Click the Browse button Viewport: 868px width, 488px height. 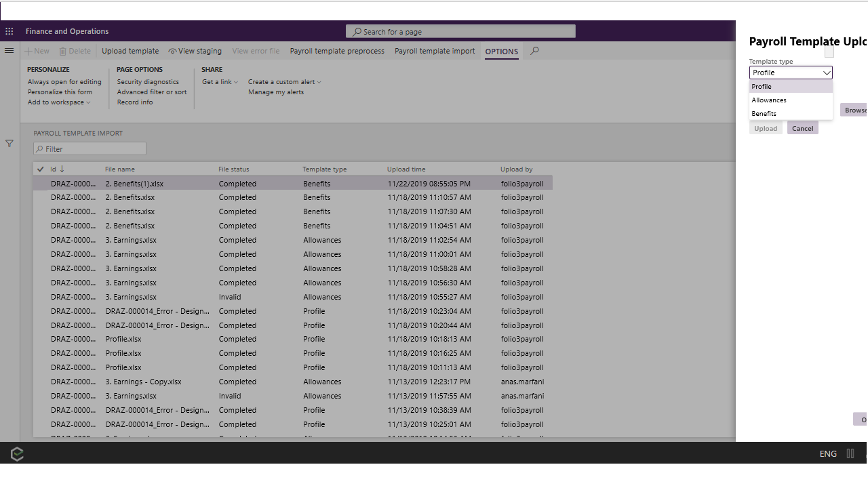click(854, 110)
